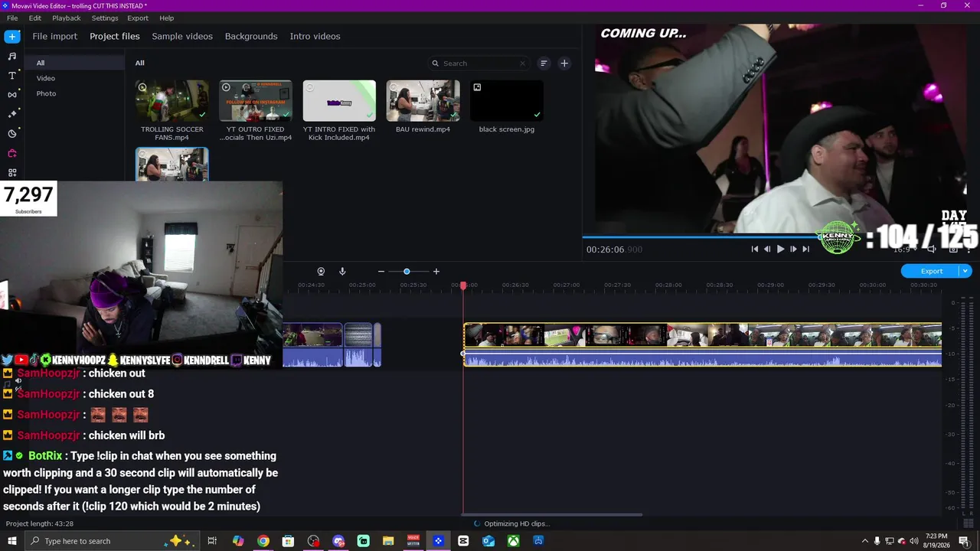Image resolution: width=980 pixels, height=551 pixels.
Task: Click the blue Export button
Action: coord(931,271)
